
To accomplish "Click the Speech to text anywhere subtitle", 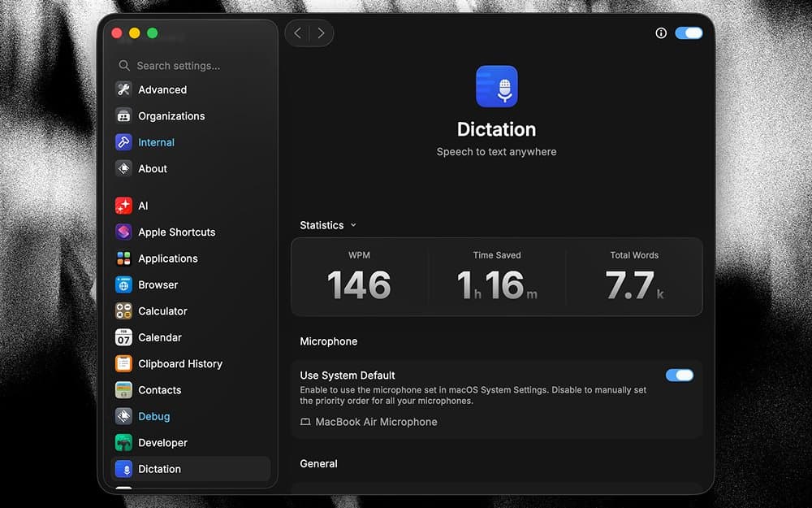I will [496, 152].
